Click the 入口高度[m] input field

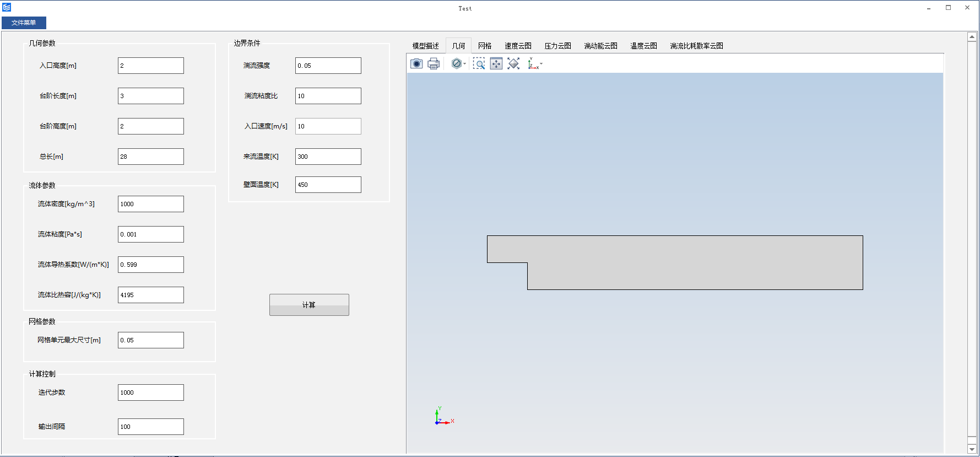click(x=151, y=66)
